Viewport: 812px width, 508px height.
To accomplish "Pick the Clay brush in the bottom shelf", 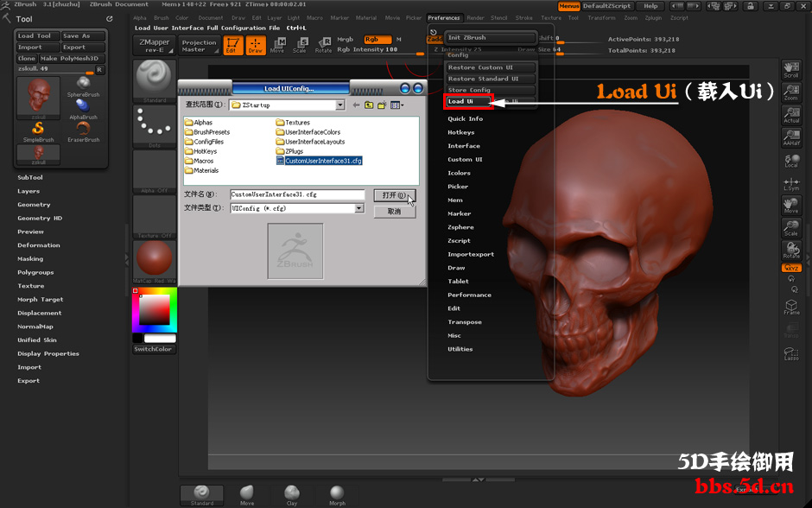I will (292, 495).
